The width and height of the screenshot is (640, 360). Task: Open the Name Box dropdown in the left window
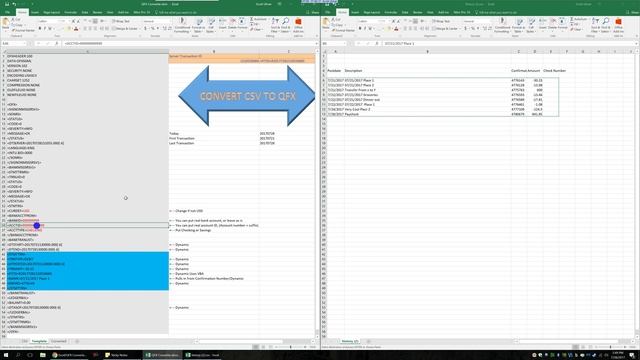point(24,43)
